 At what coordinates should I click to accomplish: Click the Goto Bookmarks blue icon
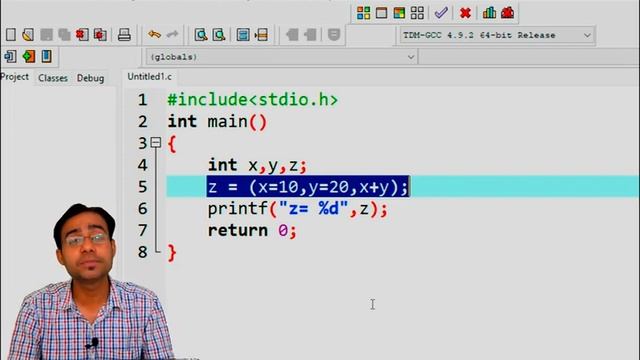(x=47, y=56)
